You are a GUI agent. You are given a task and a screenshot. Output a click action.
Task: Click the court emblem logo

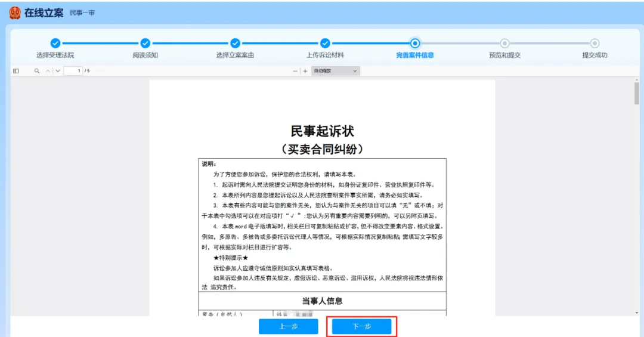[x=15, y=13]
